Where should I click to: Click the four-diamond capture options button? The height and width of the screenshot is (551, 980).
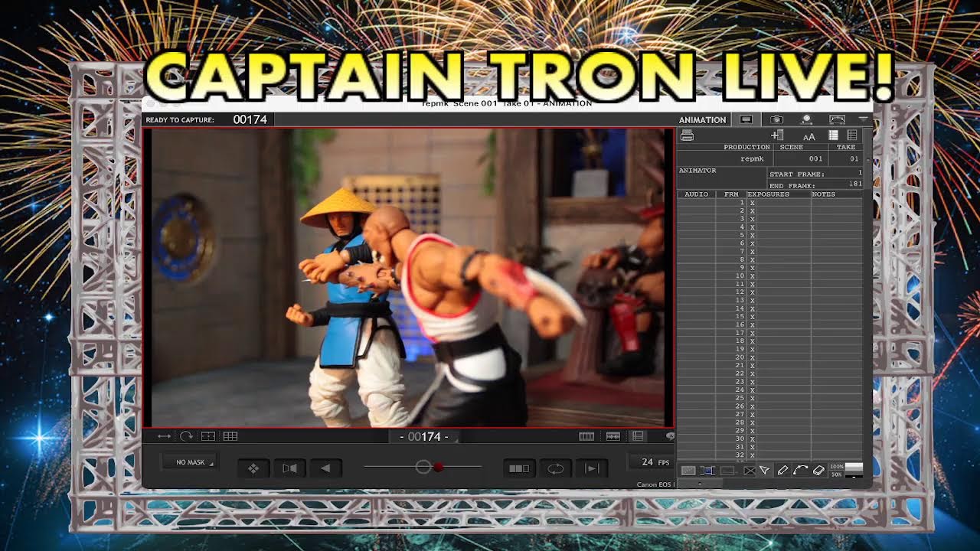253,468
